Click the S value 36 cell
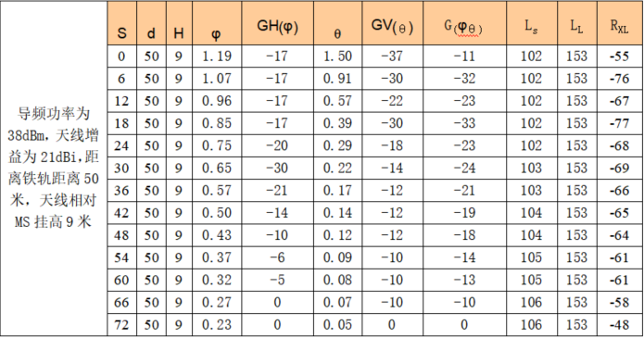The height and width of the screenshot is (338, 644). (x=122, y=191)
